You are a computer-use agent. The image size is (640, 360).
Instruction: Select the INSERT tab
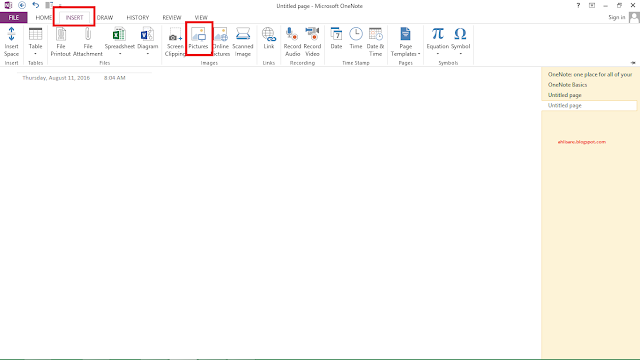(74, 18)
